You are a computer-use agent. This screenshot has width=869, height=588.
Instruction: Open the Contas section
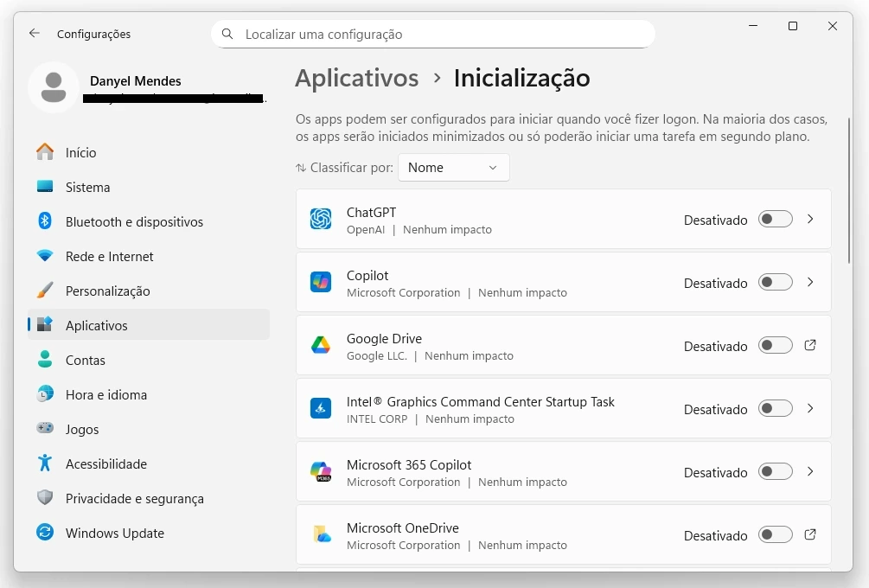[149, 361]
